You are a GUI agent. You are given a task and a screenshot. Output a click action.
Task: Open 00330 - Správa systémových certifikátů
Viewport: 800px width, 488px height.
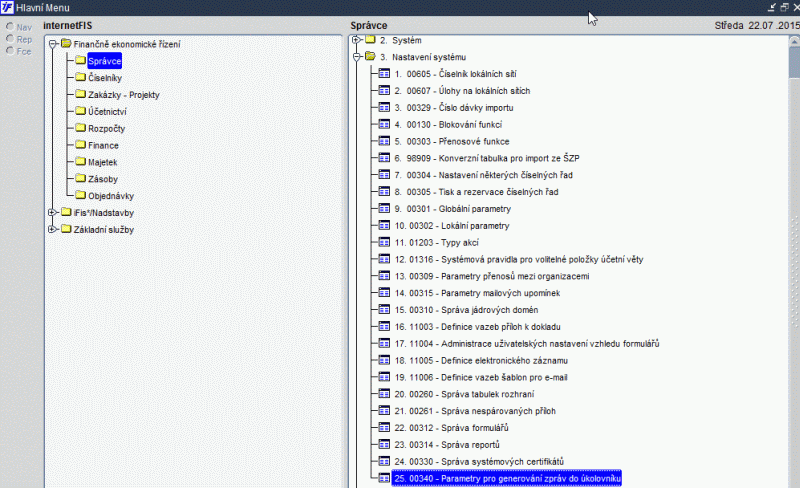[479, 461]
